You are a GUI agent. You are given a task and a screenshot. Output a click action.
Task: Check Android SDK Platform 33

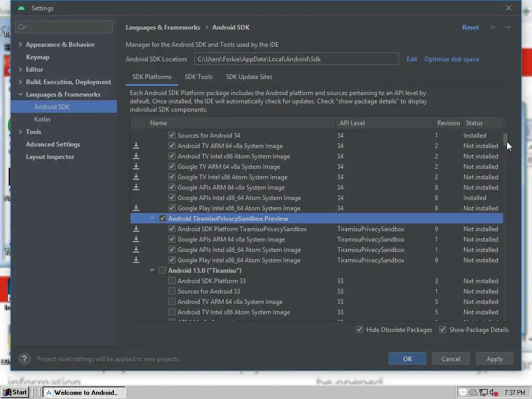click(x=172, y=281)
